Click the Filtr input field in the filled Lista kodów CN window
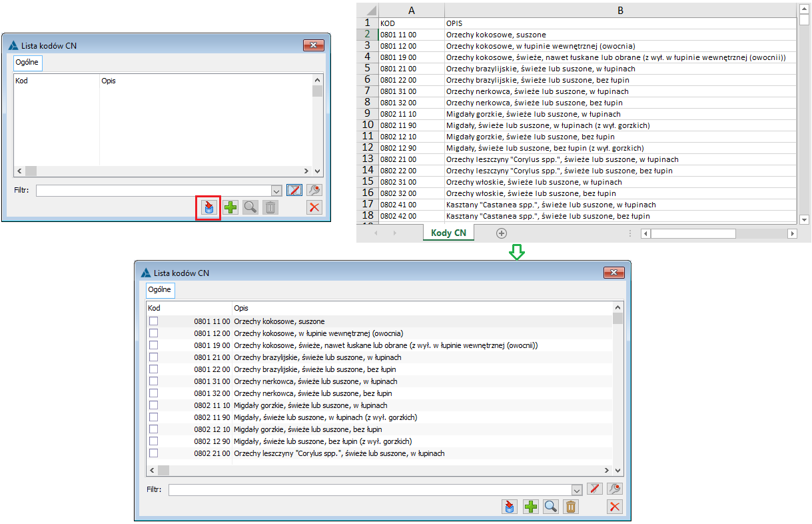This screenshot has width=812, height=524. (x=370, y=489)
